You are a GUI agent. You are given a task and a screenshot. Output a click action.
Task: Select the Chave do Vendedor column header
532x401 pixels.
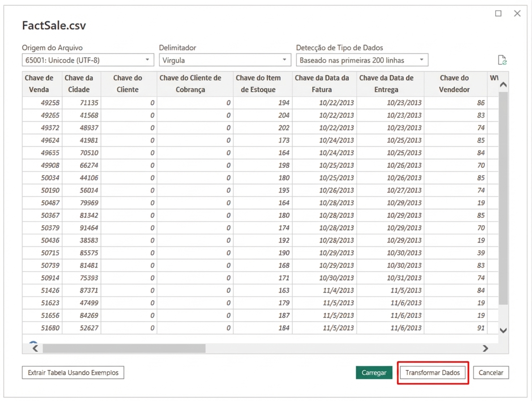(454, 84)
